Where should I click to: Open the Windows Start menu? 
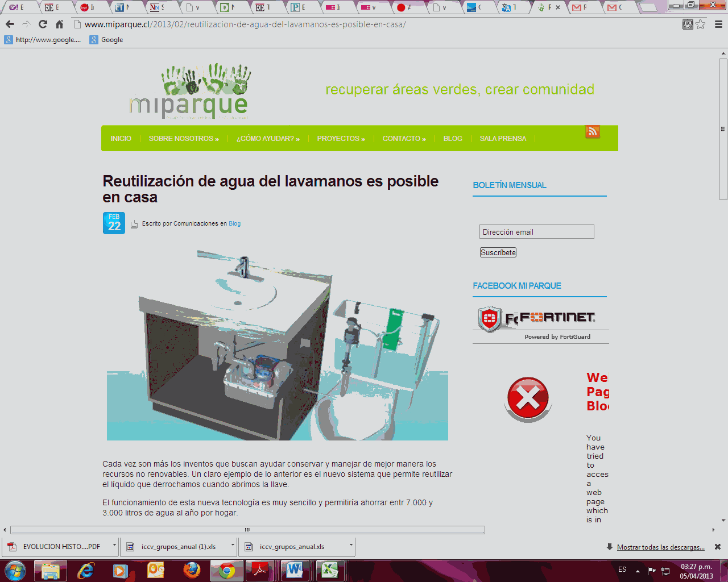click(x=15, y=570)
